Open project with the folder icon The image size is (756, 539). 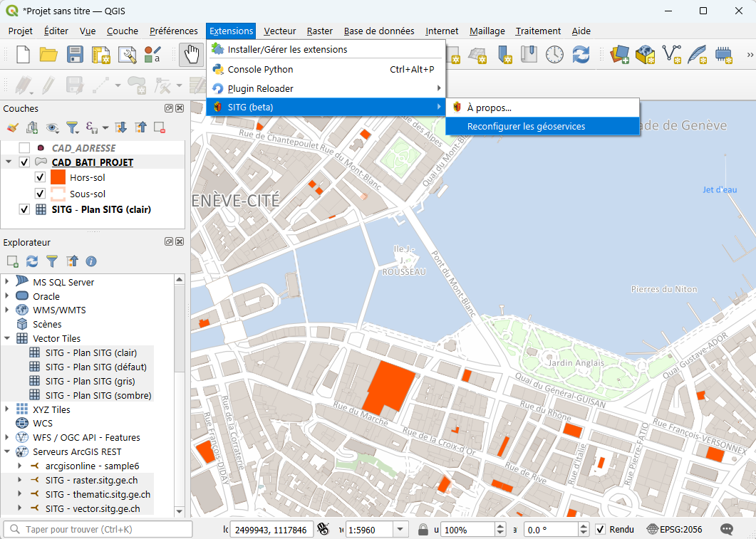(48, 54)
